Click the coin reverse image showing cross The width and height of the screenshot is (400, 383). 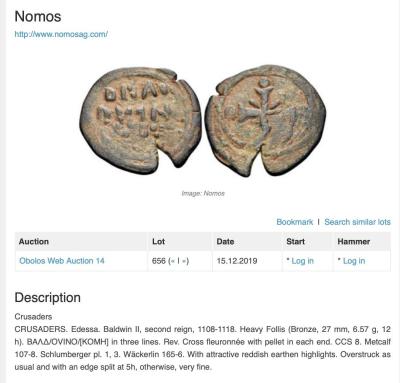pos(265,120)
